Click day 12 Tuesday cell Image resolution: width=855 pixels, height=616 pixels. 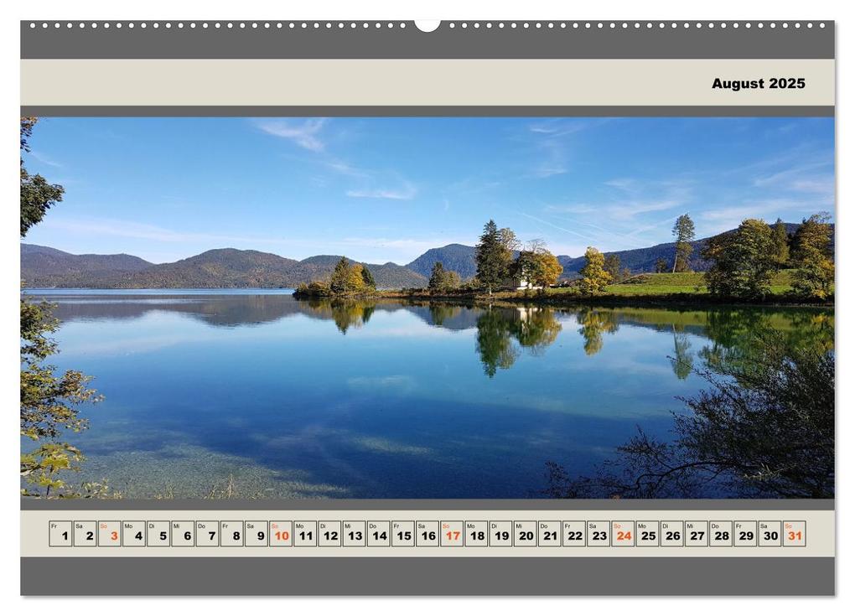coord(329,534)
